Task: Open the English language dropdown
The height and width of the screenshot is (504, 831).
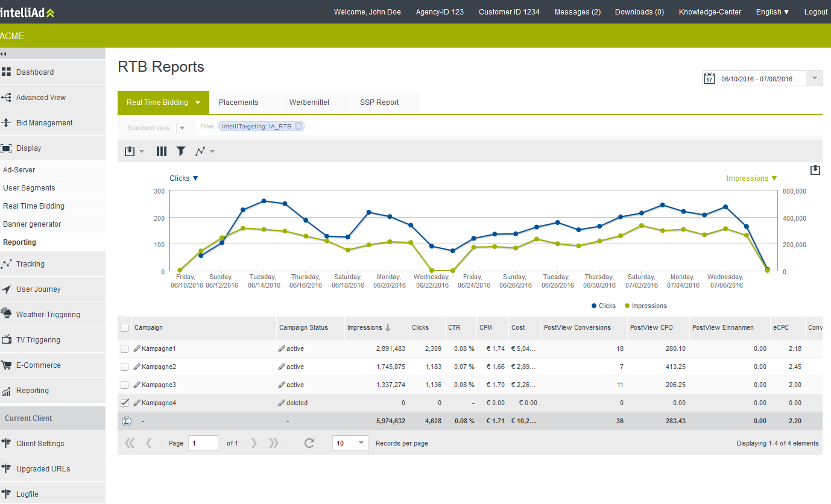Action: 773,12
